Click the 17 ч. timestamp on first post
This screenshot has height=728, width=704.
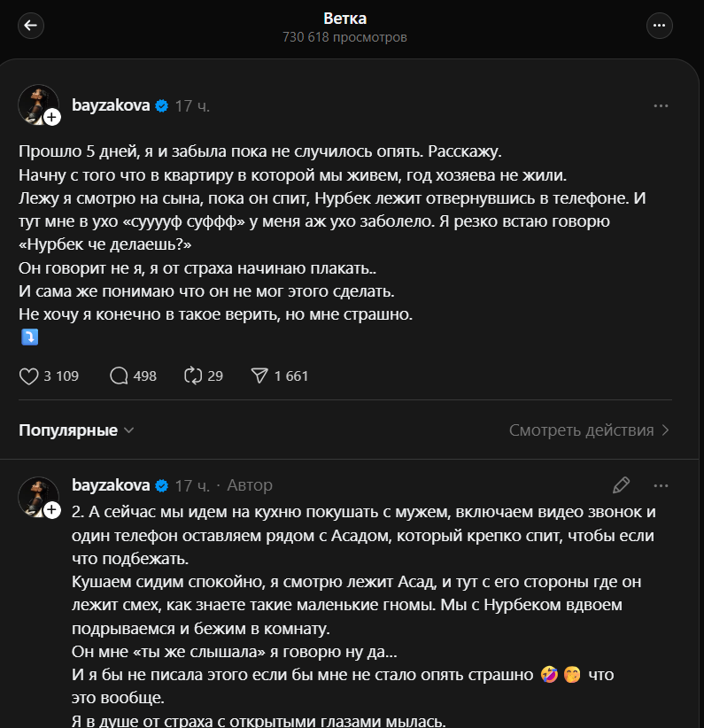[x=192, y=106]
